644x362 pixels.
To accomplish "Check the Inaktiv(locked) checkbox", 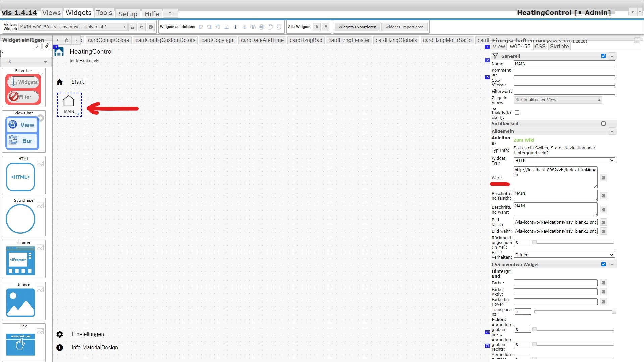I will coord(517,113).
